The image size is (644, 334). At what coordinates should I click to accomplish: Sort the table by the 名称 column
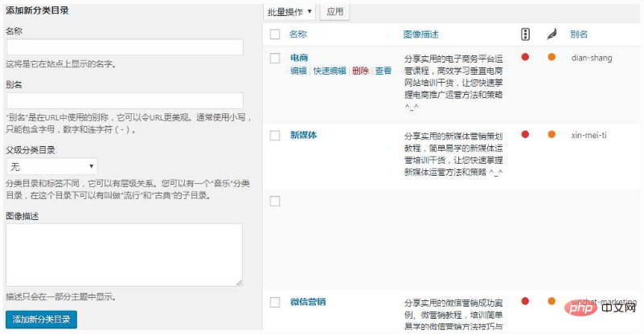pyautogui.click(x=298, y=35)
